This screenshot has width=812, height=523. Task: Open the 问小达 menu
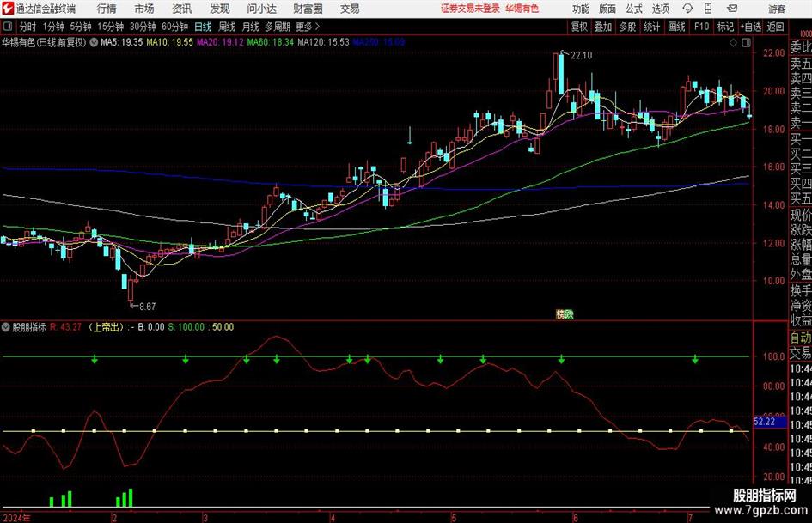tap(261, 9)
